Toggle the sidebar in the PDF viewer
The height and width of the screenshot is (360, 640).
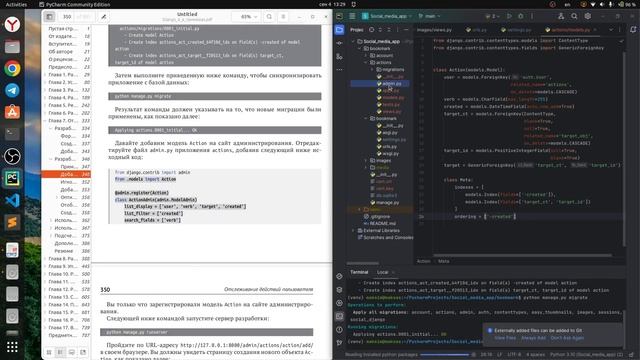click(x=49, y=17)
